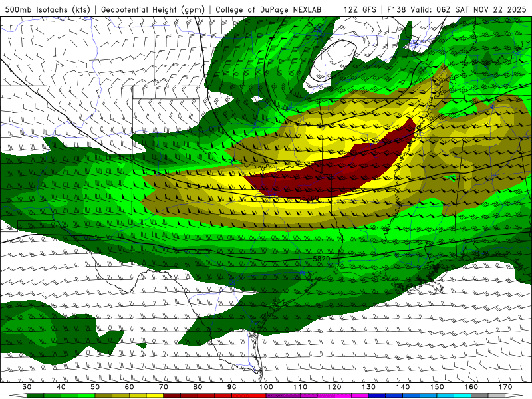Click the bright yellow 65-70 knot legend swatch
Image resolution: width=532 pixels, height=399 pixels.
[x=155, y=396]
